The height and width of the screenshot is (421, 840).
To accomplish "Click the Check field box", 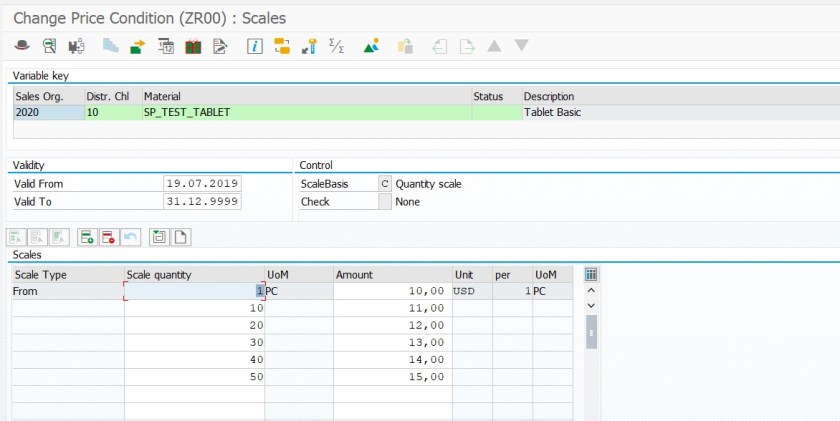I will pyautogui.click(x=384, y=201).
